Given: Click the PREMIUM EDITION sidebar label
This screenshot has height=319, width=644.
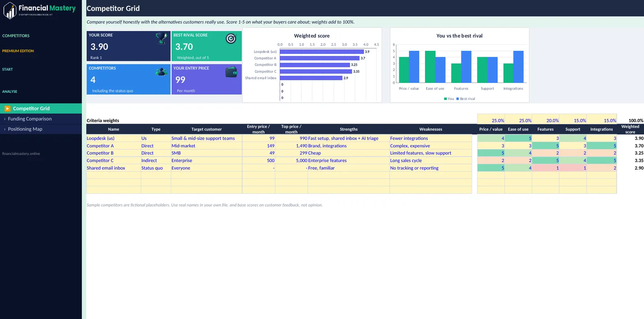Looking at the screenshot, I should pyautogui.click(x=18, y=51).
